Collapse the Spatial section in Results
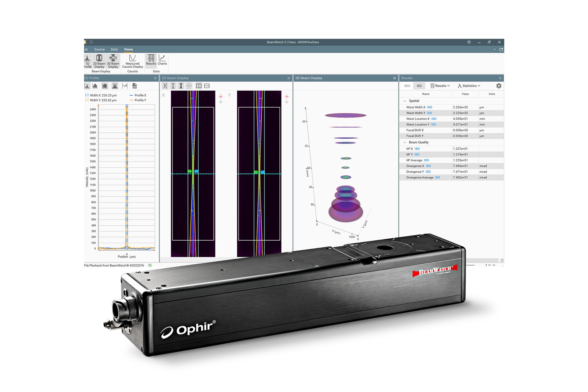Viewport: 588px width, 392px height. (x=405, y=101)
